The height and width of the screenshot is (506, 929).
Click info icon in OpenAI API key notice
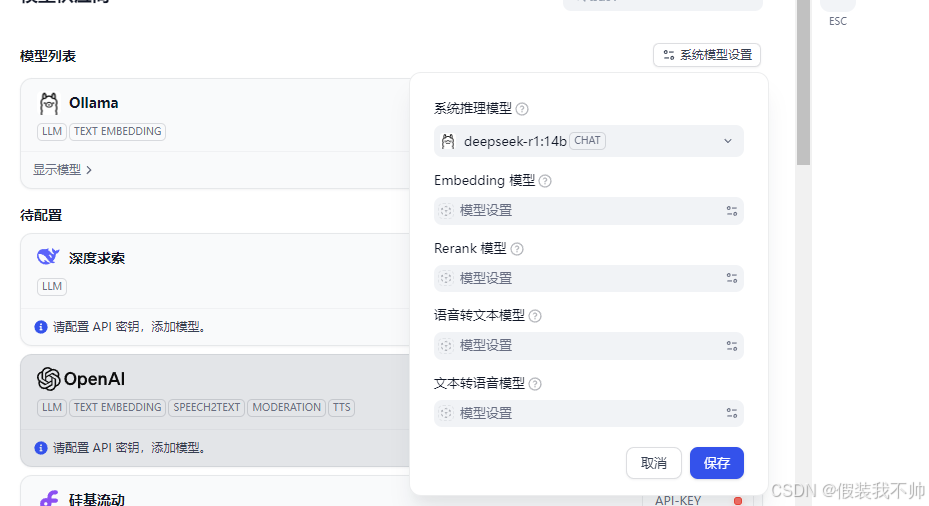click(x=41, y=448)
